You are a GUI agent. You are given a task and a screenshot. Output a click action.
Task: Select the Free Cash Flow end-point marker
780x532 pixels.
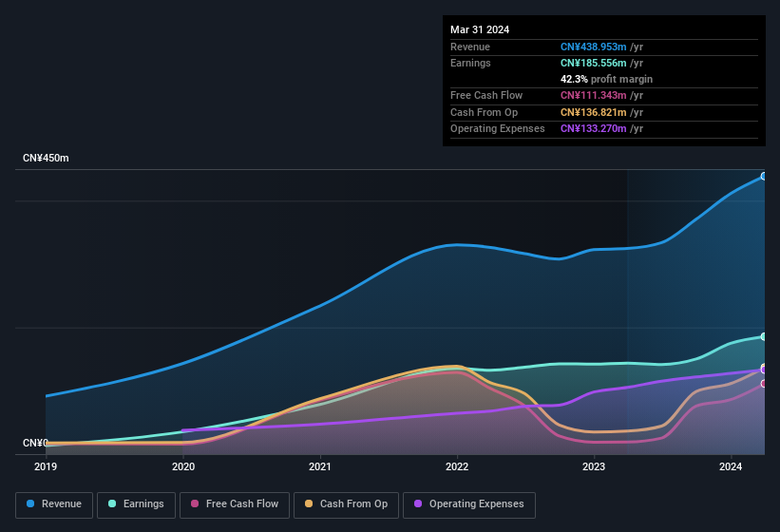(764, 384)
